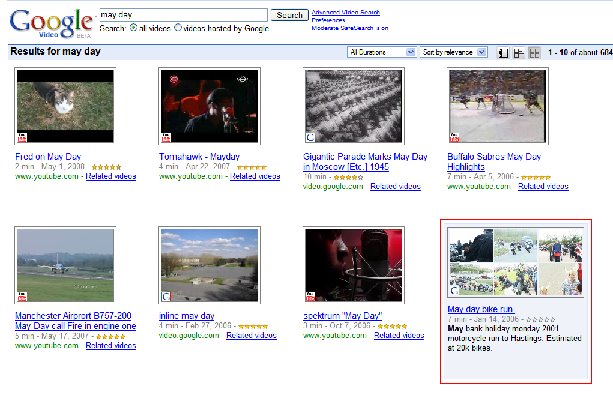Click Related videos under Buffalo Sabres Highlights

click(x=543, y=186)
